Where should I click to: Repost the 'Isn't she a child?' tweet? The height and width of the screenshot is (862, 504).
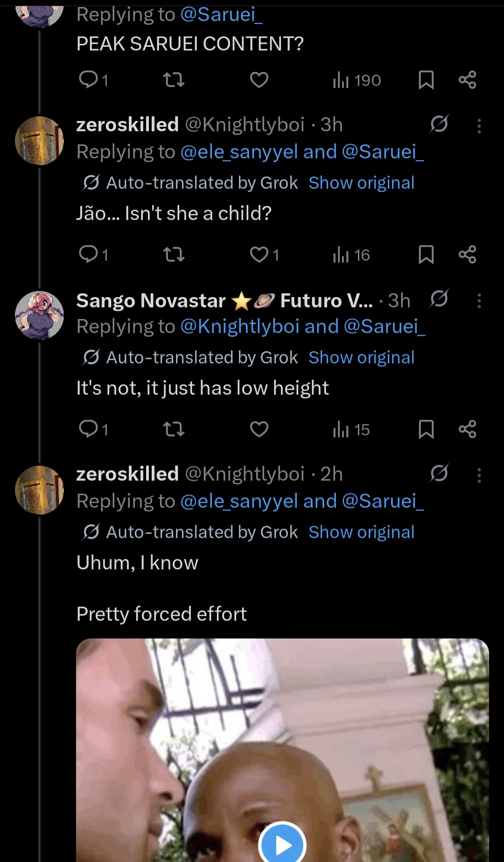point(174,254)
